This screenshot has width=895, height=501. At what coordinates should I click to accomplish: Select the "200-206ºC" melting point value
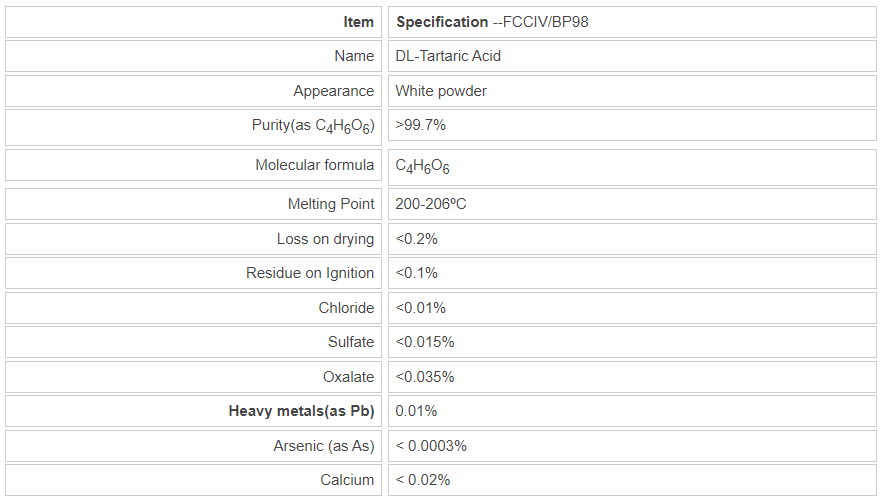[x=431, y=205]
